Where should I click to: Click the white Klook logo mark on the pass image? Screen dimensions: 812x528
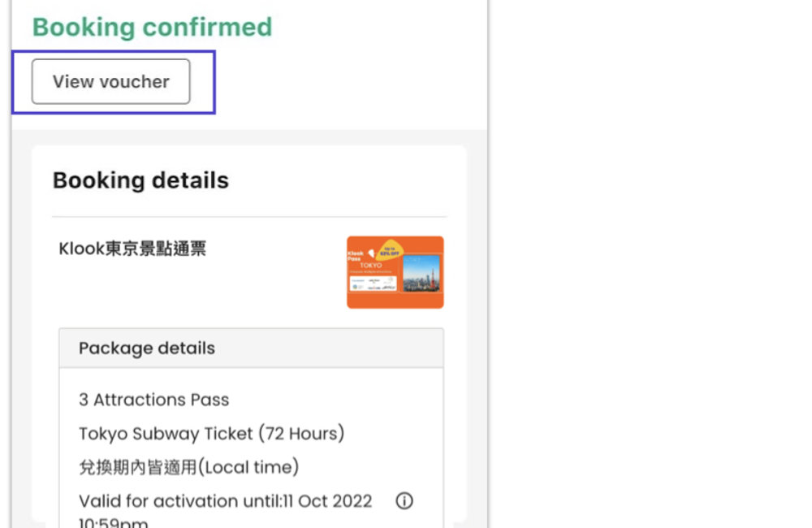coord(371,253)
